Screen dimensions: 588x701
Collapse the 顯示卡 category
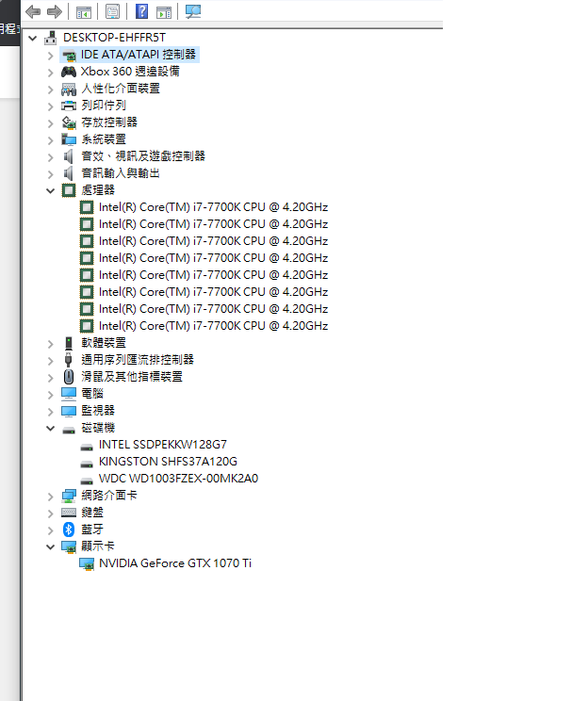click(51, 546)
